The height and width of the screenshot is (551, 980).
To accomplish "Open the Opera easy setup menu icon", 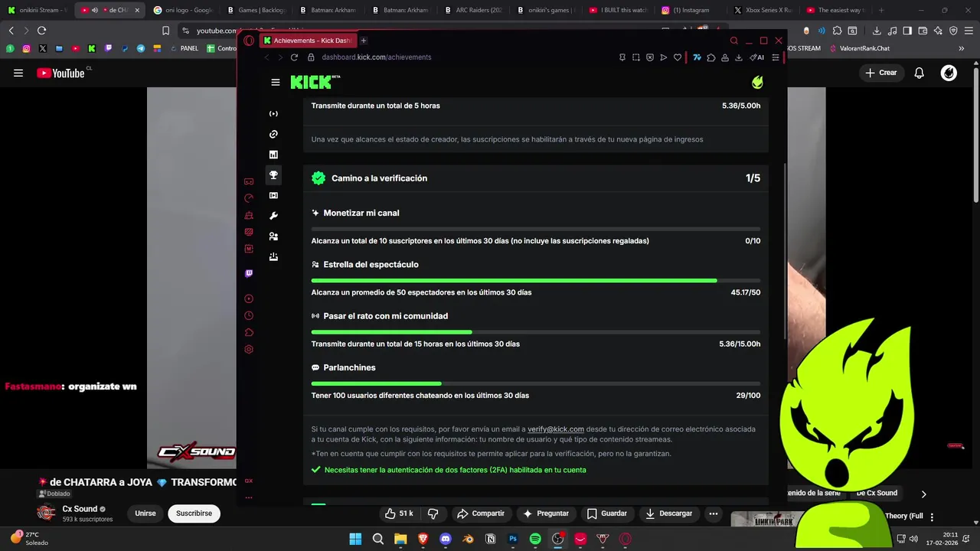I will tap(776, 57).
